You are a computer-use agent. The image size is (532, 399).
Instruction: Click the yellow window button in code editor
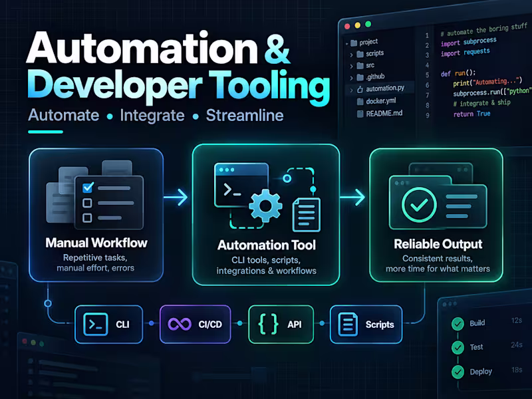point(357,25)
